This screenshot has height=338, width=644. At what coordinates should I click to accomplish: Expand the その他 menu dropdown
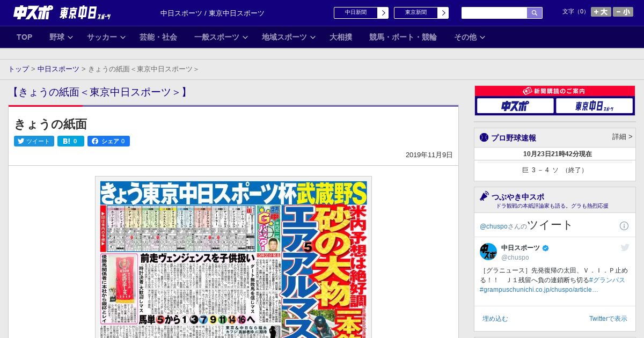tap(470, 37)
